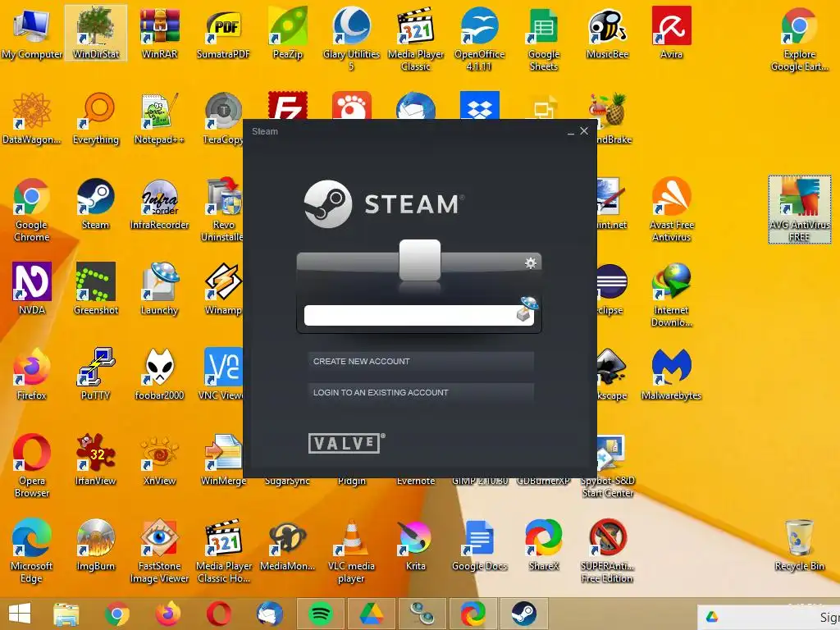The image size is (840, 630).
Task: Open the My Computer desktop icon
Action: pos(32,33)
